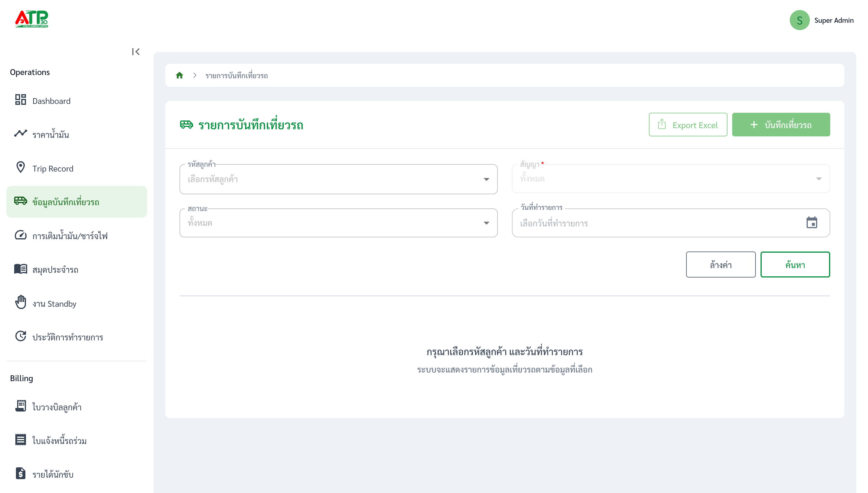
Task: Collapse the sidebar with the arrow icon
Action: click(136, 51)
